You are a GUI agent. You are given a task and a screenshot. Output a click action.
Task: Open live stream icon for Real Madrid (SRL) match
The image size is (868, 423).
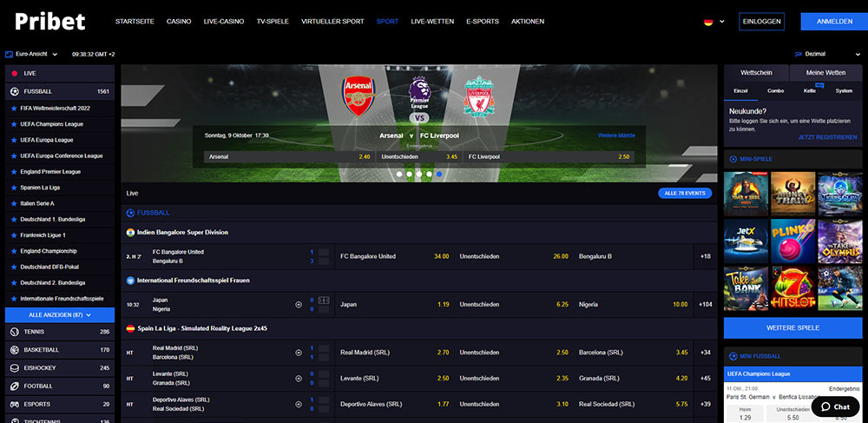point(299,353)
